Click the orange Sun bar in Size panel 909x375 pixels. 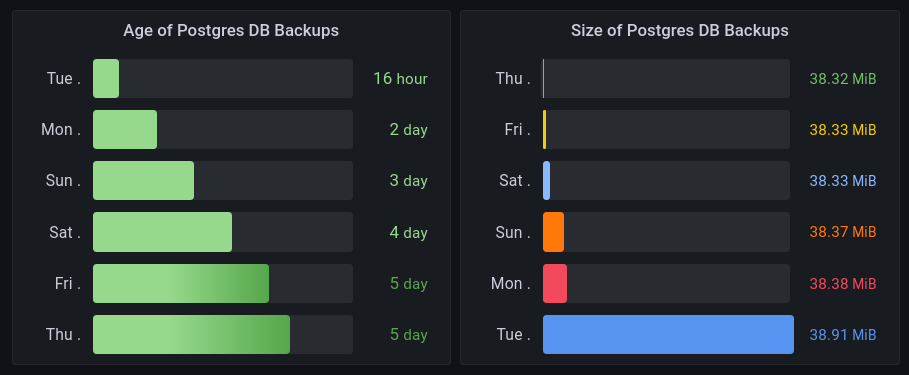553,232
